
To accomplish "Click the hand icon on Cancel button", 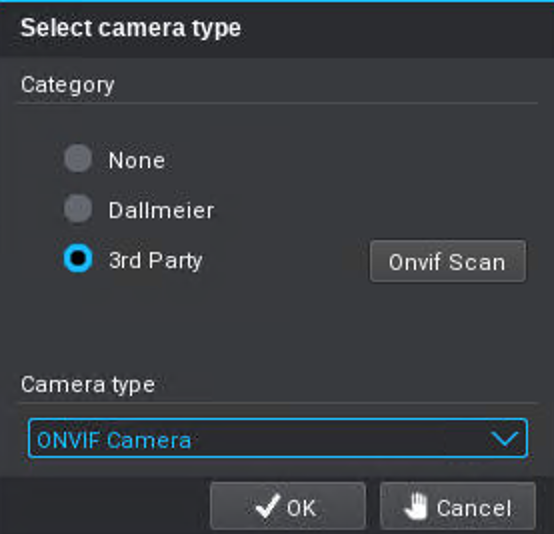I will 416,506.
